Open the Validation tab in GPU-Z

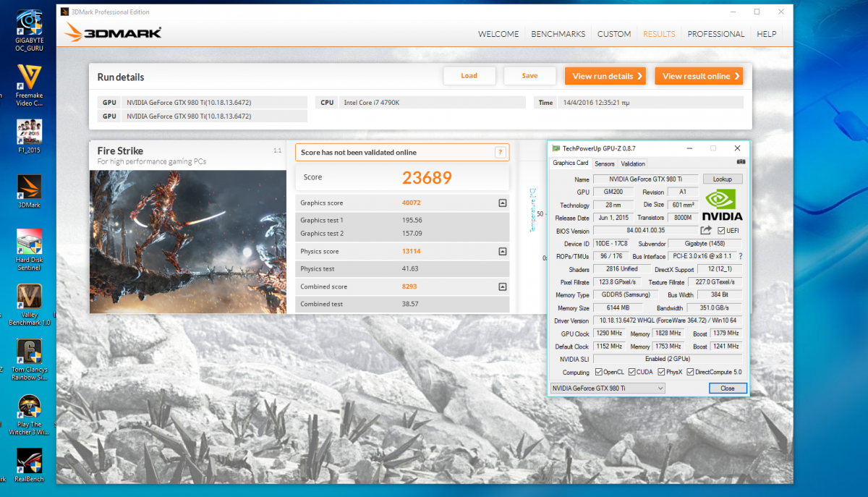[x=633, y=163]
